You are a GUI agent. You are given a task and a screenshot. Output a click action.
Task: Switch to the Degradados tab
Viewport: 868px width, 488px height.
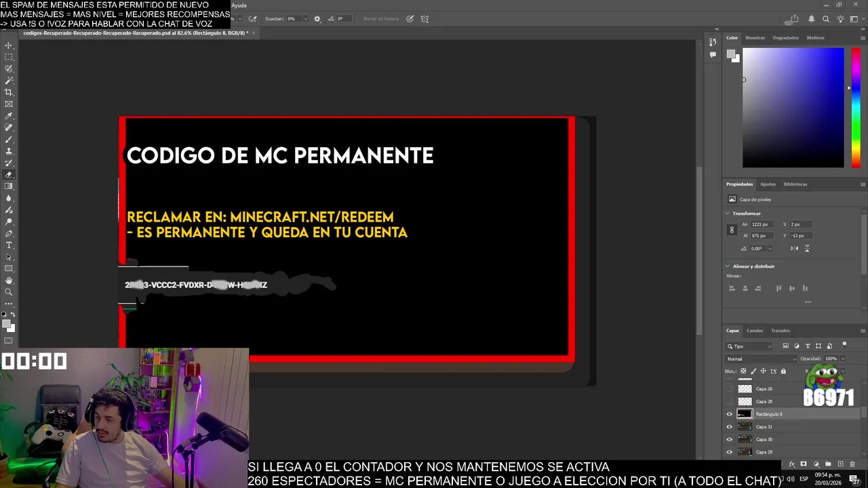(x=786, y=38)
